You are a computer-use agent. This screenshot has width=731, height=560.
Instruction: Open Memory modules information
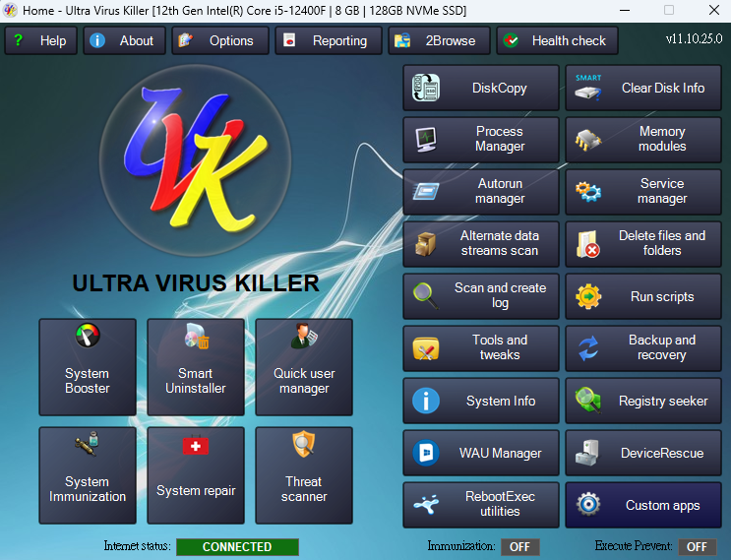point(643,140)
